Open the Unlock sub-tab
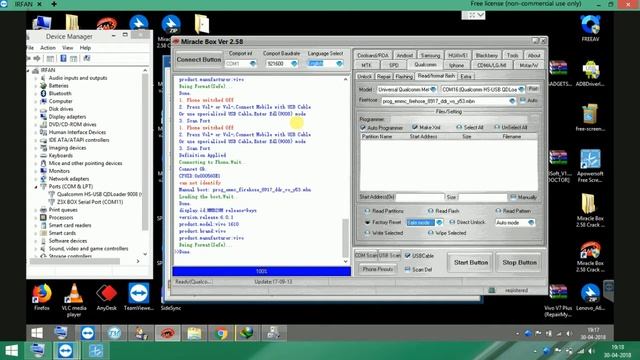 point(364,76)
